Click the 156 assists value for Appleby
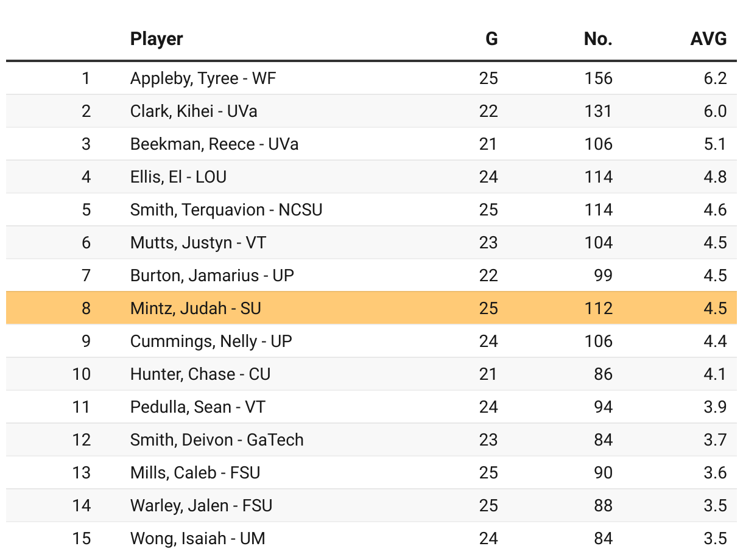The width and height of the screenshot is (743, 560). [x=598, y=79]
